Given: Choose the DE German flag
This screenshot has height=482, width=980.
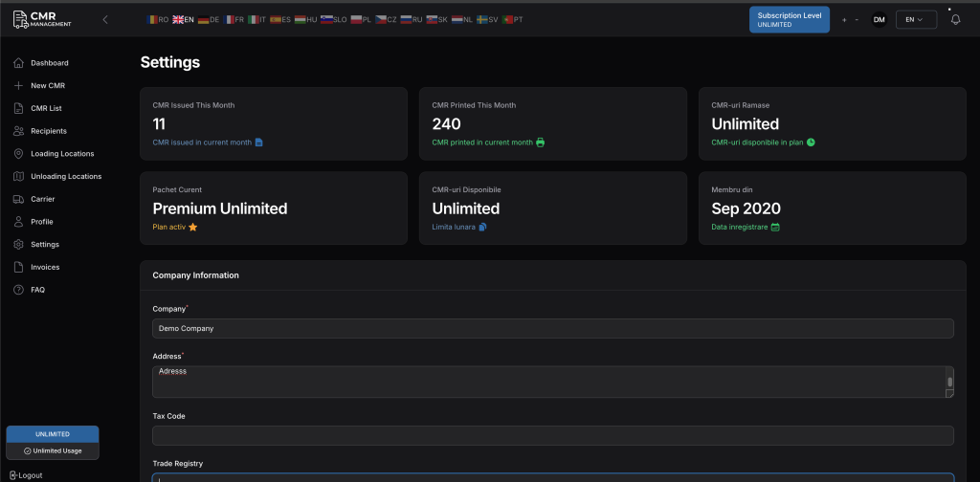Looking at the screenshot, I should (208, 19).
